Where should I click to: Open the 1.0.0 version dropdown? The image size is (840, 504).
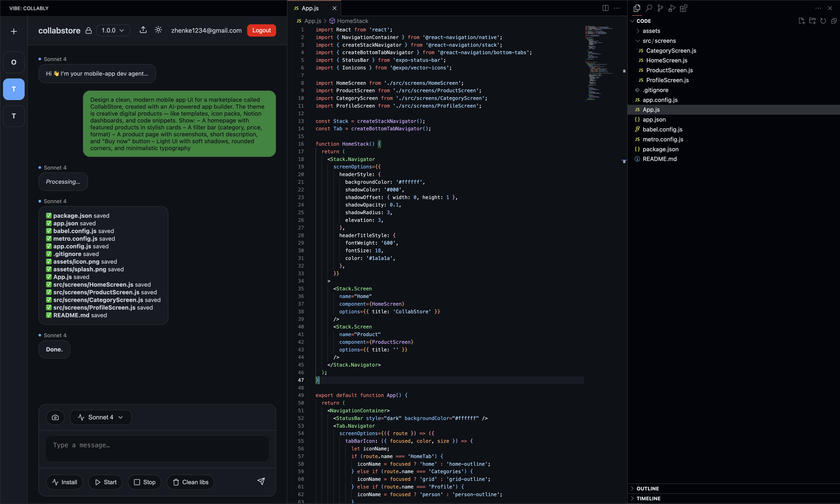[x=113, y=30]
